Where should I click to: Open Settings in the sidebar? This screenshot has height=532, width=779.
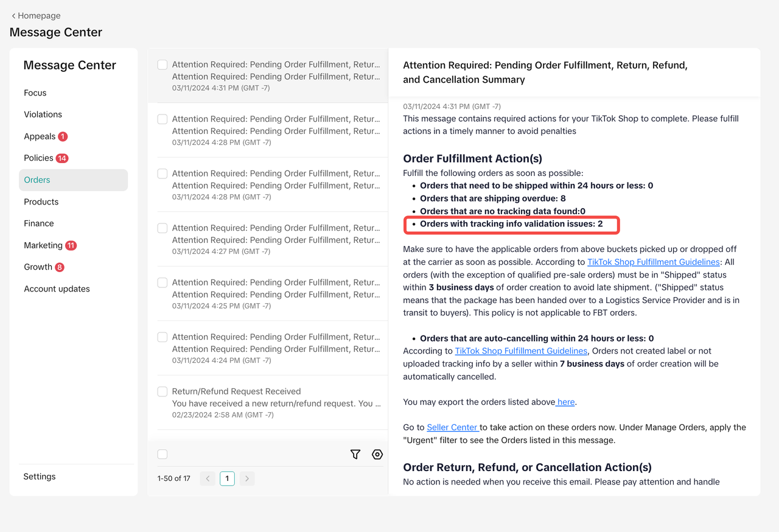pos(40,477)
